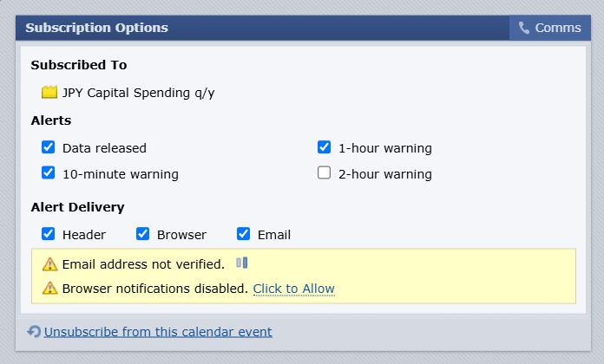This screenshot has width=604, height=364.
Task: Click the Subscription Options panel title
Action: [x=96, y=28]
